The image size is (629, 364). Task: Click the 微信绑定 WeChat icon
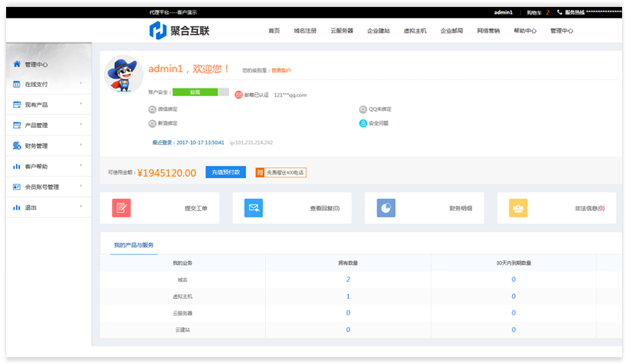pos(152,109)
